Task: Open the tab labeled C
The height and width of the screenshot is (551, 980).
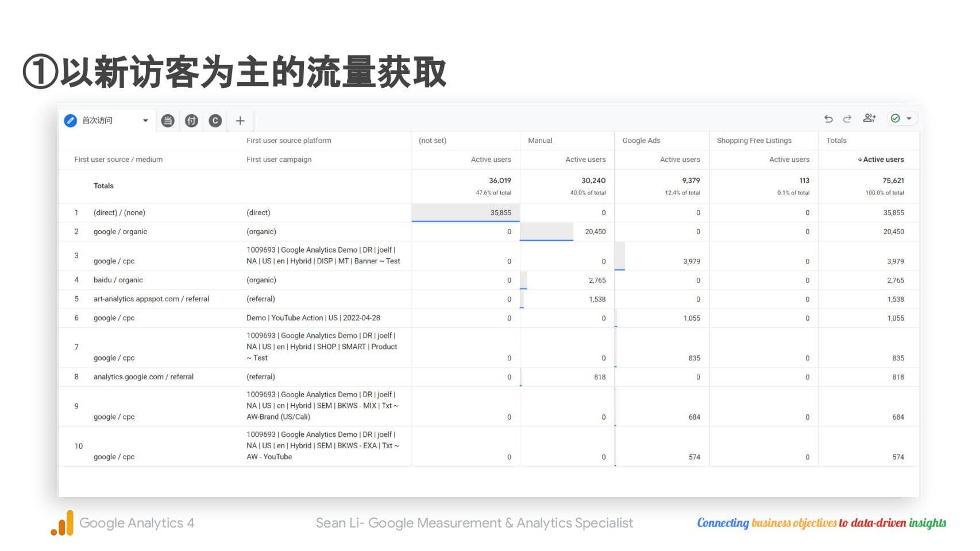Action: point(215,121)
